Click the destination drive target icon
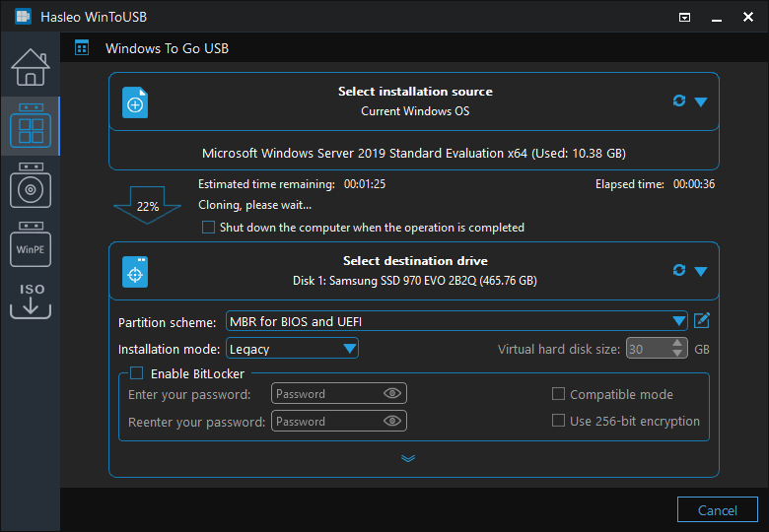 pyautogui.click(x=135, y=272)
